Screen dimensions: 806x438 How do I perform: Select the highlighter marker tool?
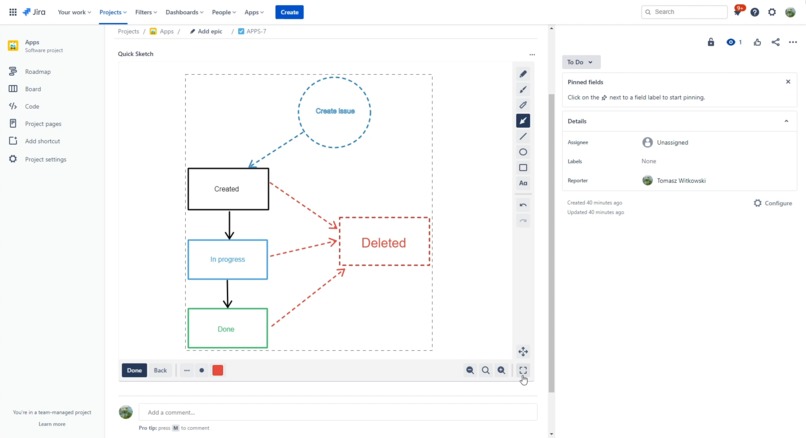tap(523, 105)
